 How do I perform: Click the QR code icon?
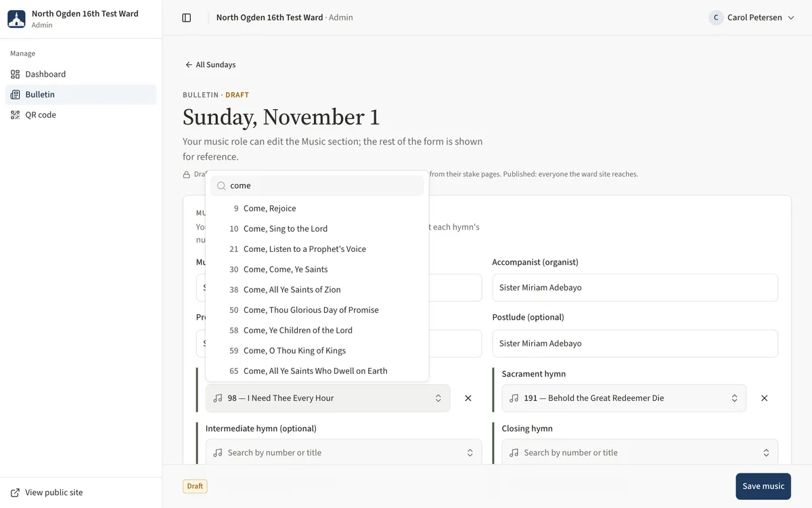(16, 114)
